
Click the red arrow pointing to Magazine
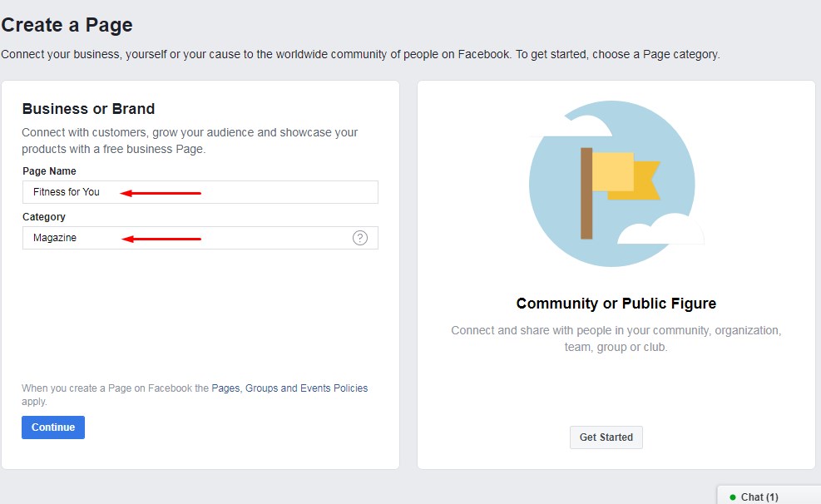coord(161,240)
